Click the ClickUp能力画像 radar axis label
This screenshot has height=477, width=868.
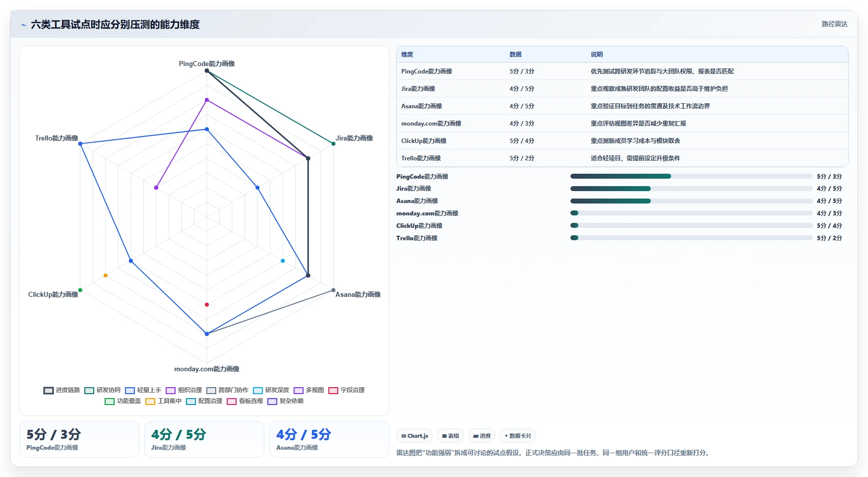pos(53,294)
